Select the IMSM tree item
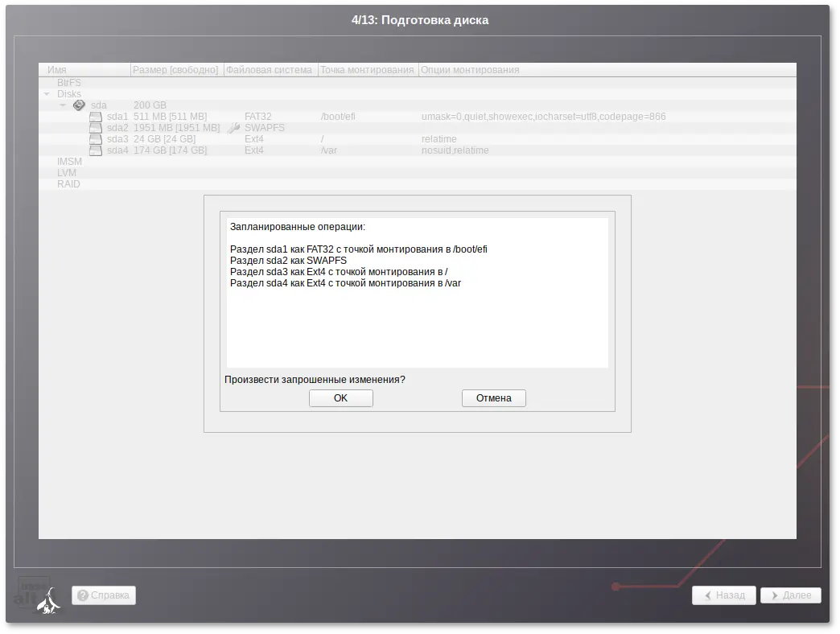 point(70,161)
